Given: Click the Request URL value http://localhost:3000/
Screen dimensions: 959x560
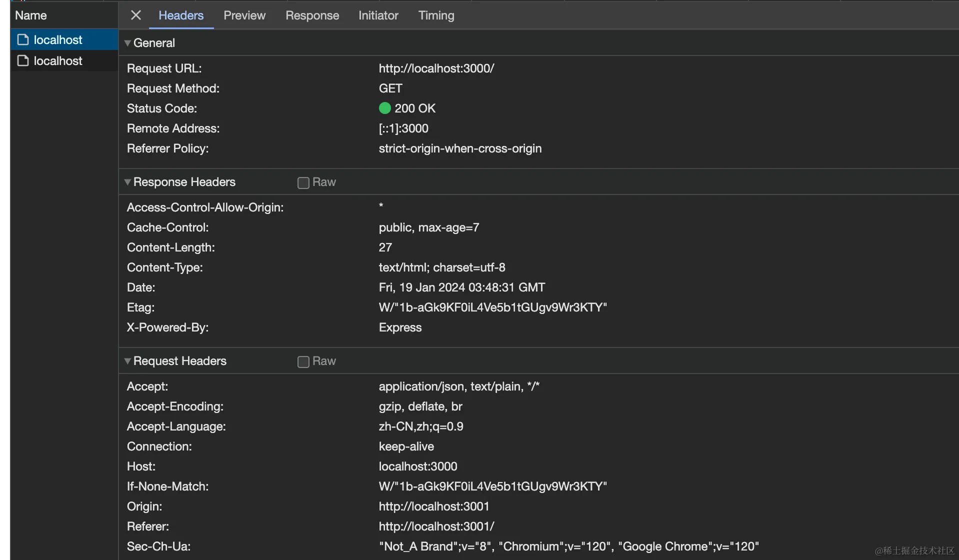Looking at the screenshot, I should pyautogui.click(x=436, y=68).
